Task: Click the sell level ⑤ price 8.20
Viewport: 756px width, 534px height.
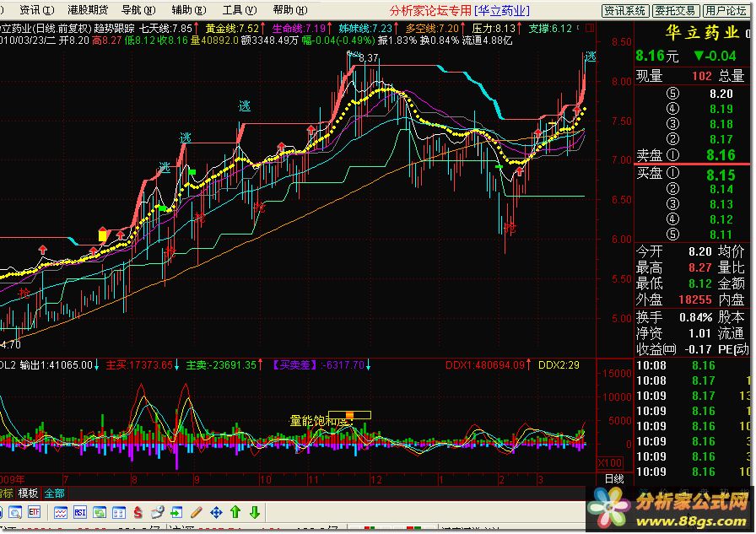Action: pyautogui.click(x=721, y=94)
